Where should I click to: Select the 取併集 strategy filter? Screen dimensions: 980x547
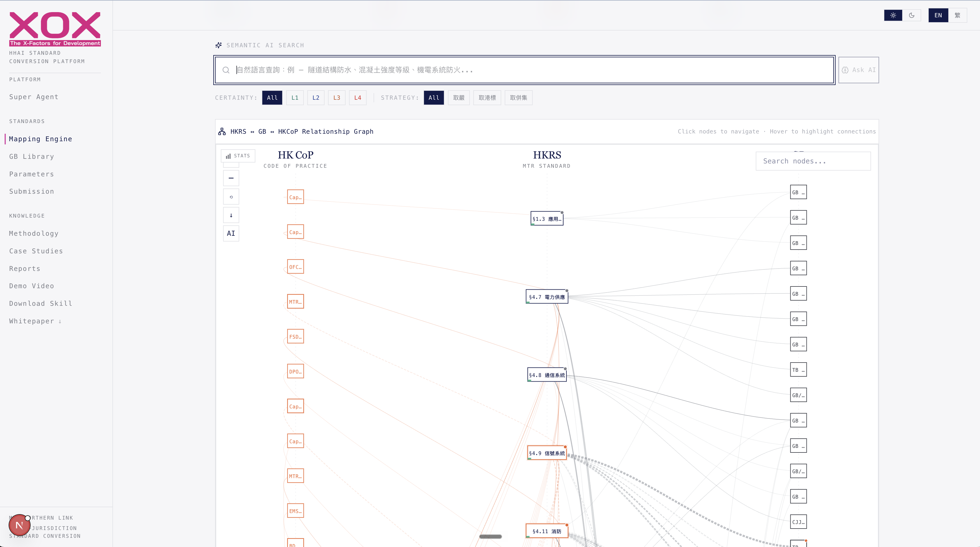(x=519, y=98)
